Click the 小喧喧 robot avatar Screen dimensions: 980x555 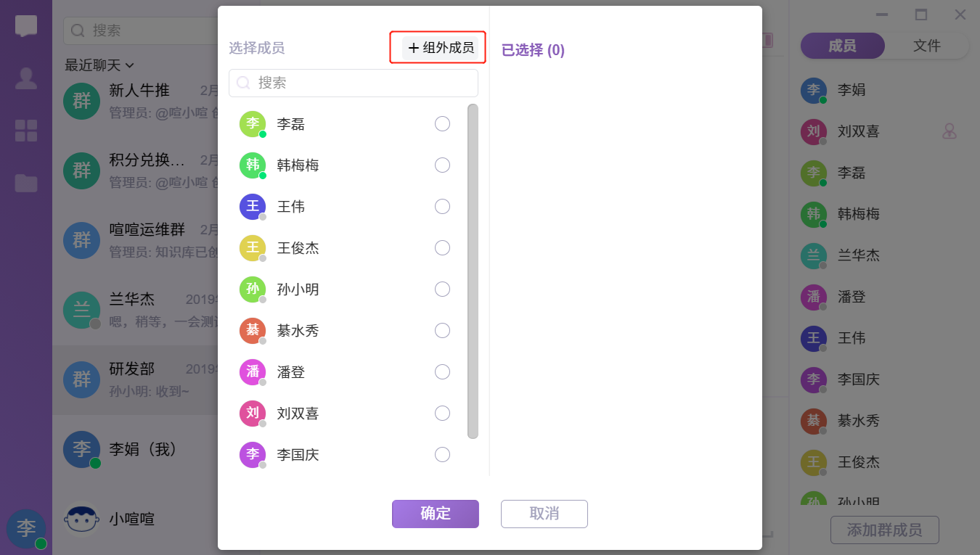click(82, 519)
